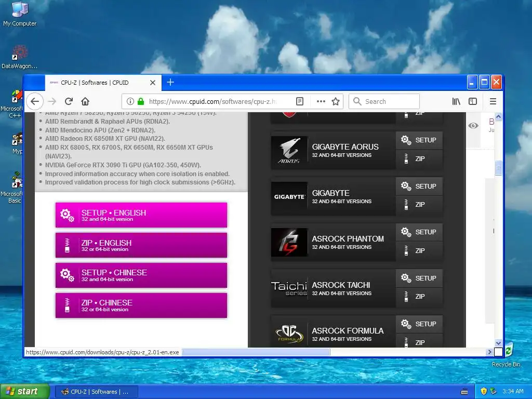
Task: Select the CPU-Z | Softwares | CPUID tab
Action: coord(103,83)
